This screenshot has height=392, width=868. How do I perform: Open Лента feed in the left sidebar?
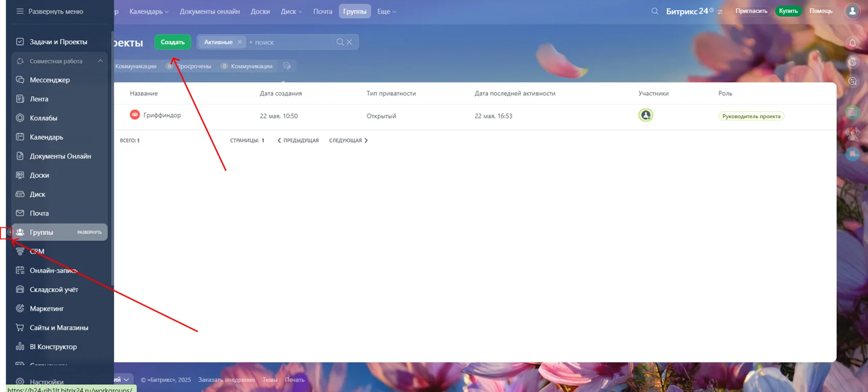[39, 99]
